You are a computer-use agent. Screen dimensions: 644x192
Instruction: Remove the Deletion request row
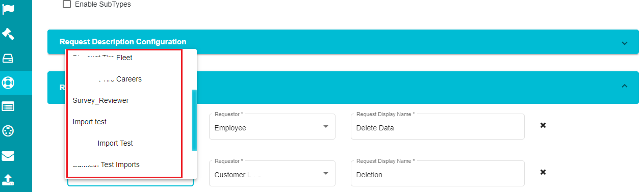[543, 172]
